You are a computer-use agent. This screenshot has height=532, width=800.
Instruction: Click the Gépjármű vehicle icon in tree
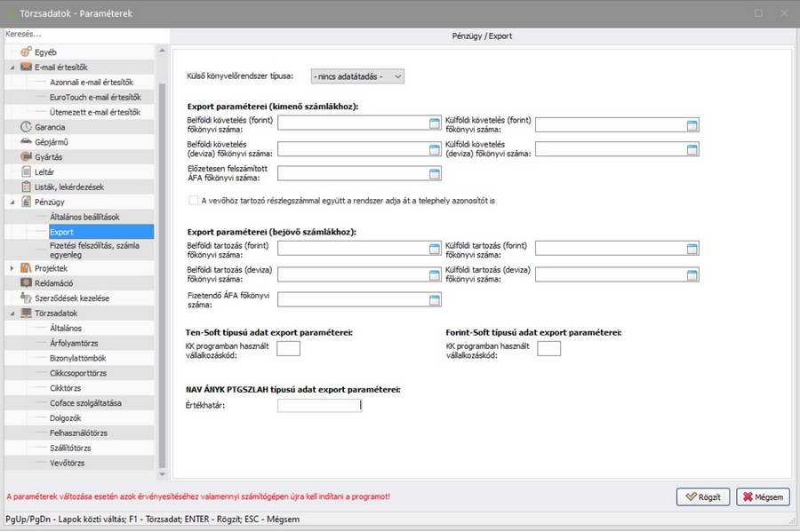[x=27, y=142]
